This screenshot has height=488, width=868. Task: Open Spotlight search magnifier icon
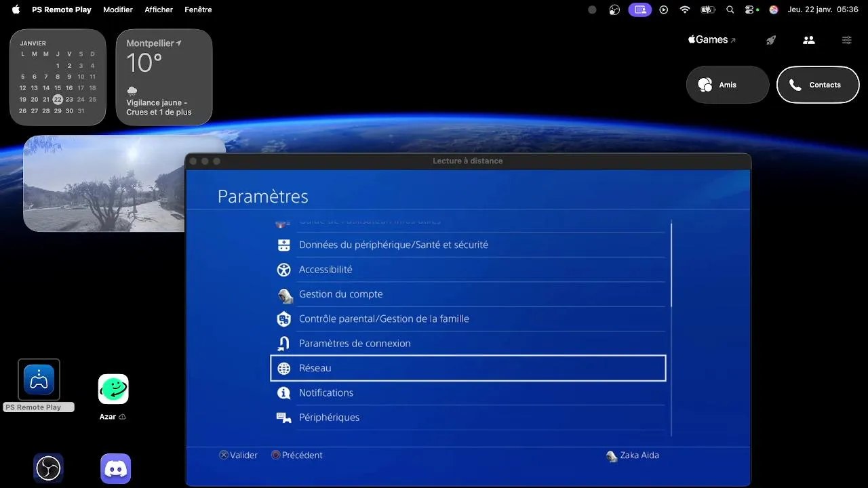[730, 9]
